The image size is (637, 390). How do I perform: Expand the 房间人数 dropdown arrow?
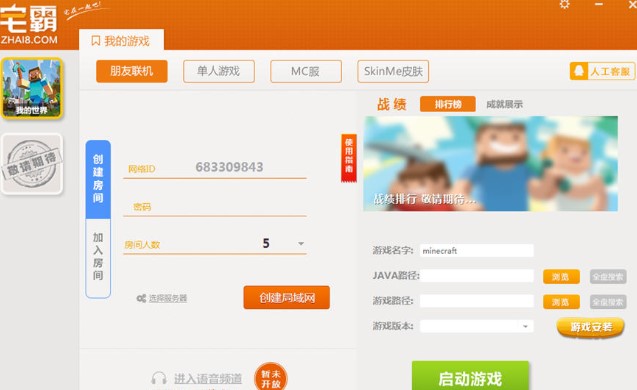pos(301,244)
